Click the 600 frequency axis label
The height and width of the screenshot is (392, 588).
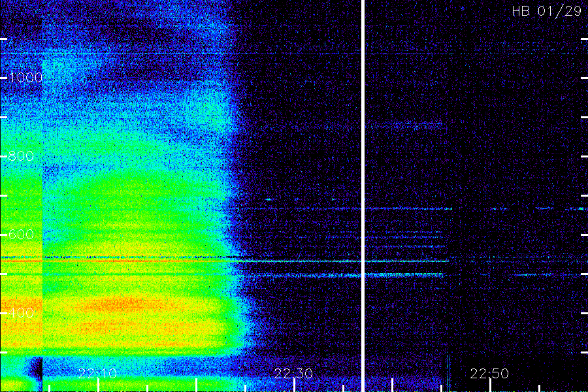click(21, 235)
